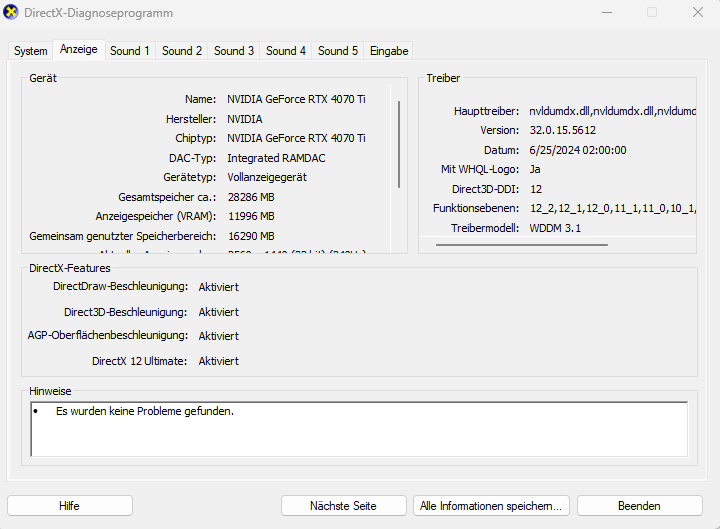Click the DirectDraw-Beschleunigung Aktiviert status
720x529 pixels.
point(219,287)
